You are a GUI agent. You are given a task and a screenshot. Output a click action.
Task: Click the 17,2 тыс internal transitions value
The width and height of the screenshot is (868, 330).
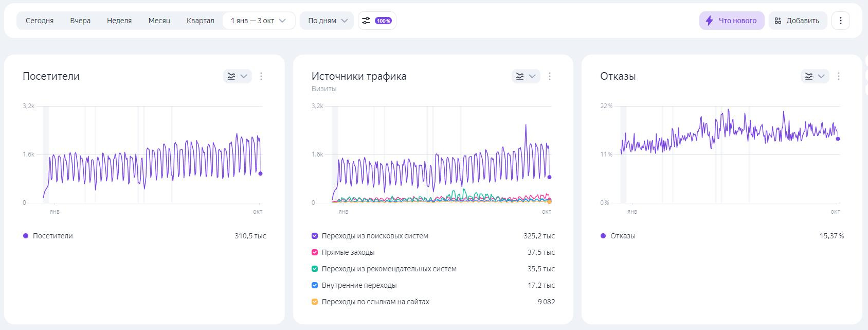tap(541, 285)
